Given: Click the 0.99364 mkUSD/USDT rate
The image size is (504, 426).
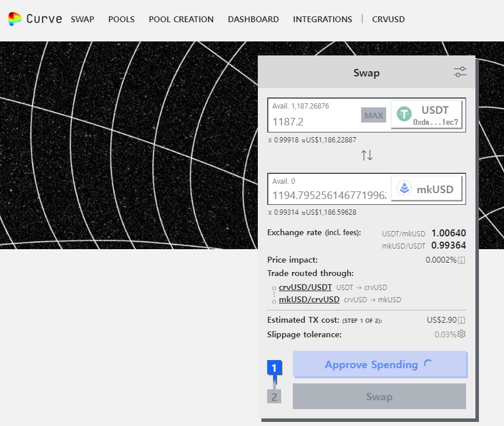Looking at the screenshot, I should pos(449,245).
